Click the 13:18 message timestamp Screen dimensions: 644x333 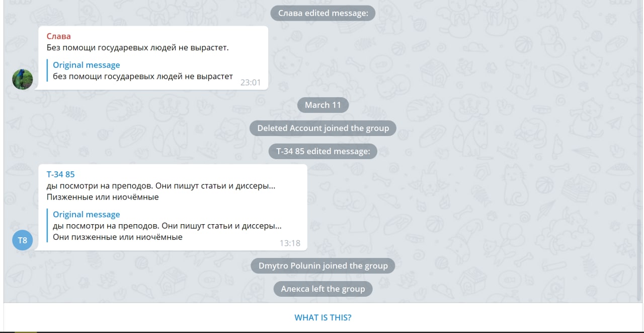pyautogui.click(x=290, y=243)
